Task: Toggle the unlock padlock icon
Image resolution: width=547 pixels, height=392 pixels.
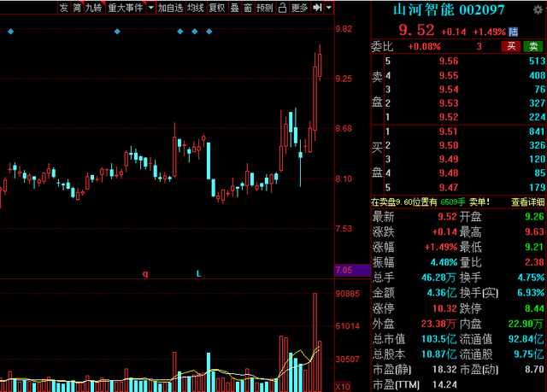Action: 283,8
